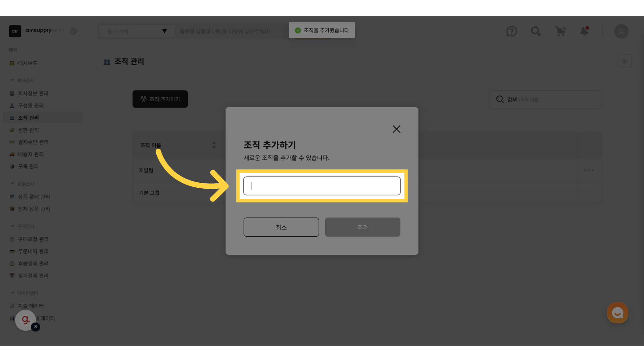The image size is (644, 362).
Task: Open the user profile avatar icon
Action: 621,32
